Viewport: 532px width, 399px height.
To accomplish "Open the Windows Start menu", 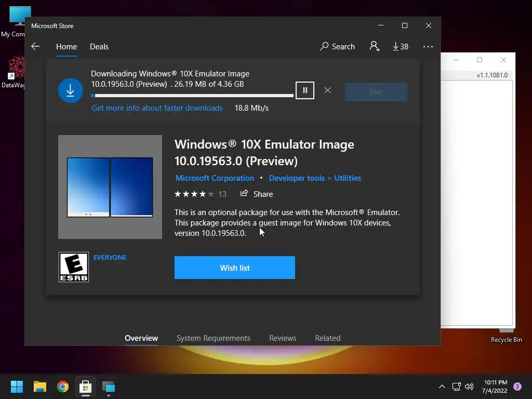I will [x=17, y=387].
